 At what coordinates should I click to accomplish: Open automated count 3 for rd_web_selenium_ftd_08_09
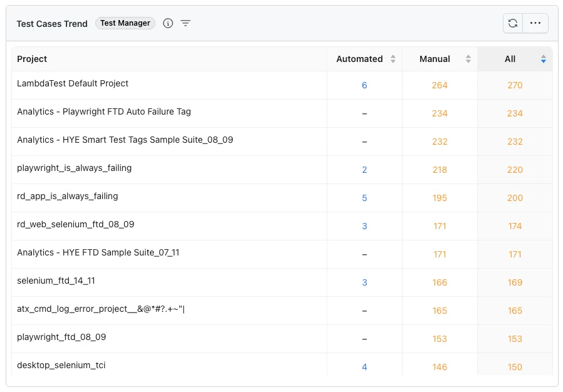364,226
